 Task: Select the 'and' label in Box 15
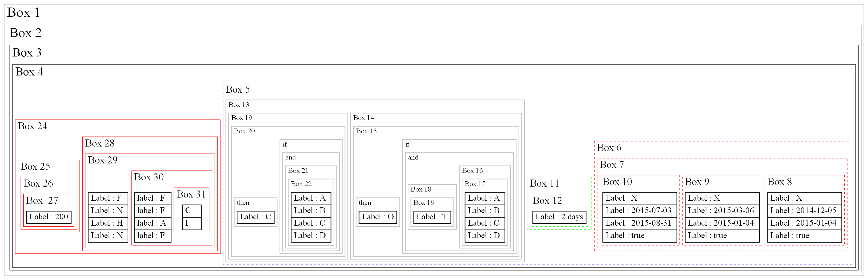(413, 157)
